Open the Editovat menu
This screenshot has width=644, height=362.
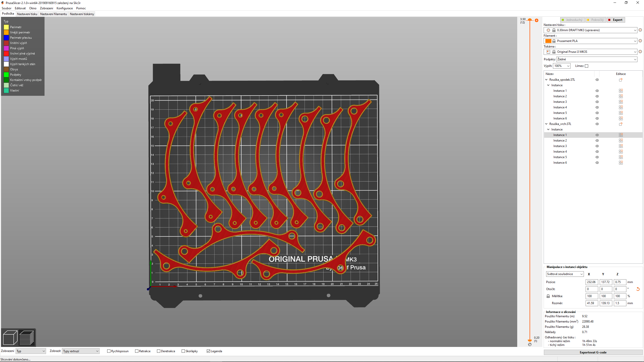pyautogui.click(x=20, y=8)
